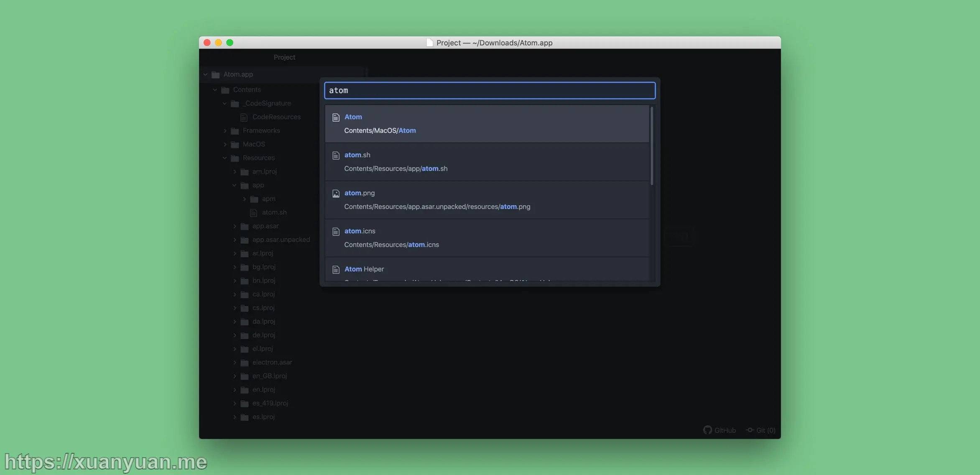Select atom.sh file in tree view
This screenshot has height=475, width=980.
click(274, 212)
